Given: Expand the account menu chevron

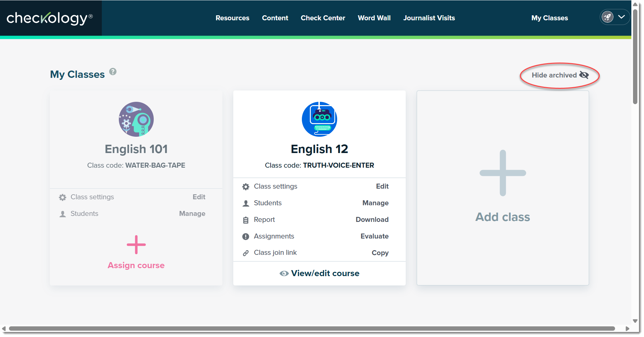Looking at the screenshot, I should pos(621,17).
